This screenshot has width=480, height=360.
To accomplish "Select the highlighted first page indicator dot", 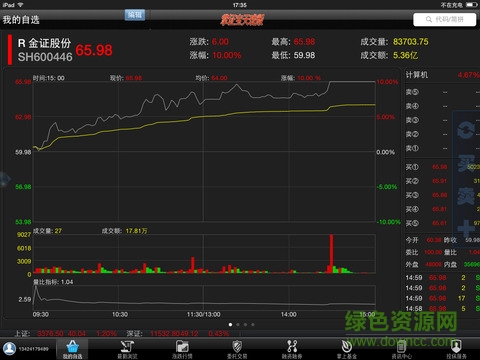I will pos(230,324).
